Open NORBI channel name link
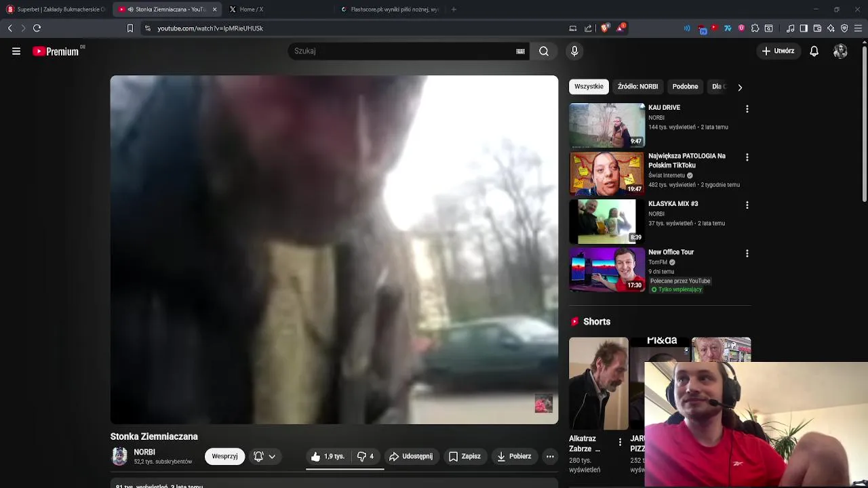The image size is (868, 488). pos(144,452)
